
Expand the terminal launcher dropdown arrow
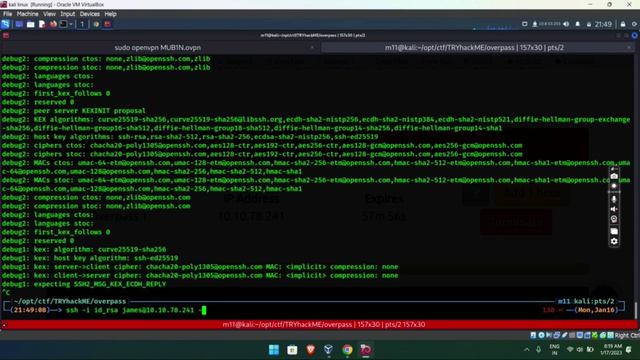[71, 24]
